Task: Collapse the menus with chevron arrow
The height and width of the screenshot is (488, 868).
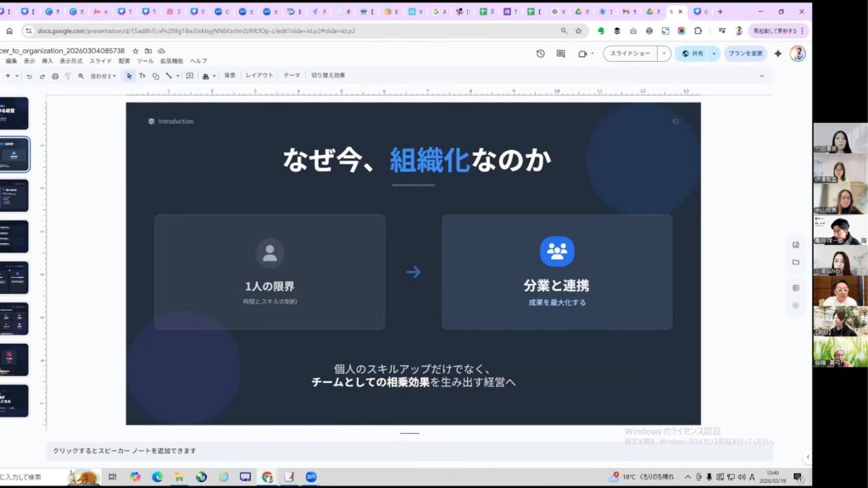Action: tap(761, 75)
